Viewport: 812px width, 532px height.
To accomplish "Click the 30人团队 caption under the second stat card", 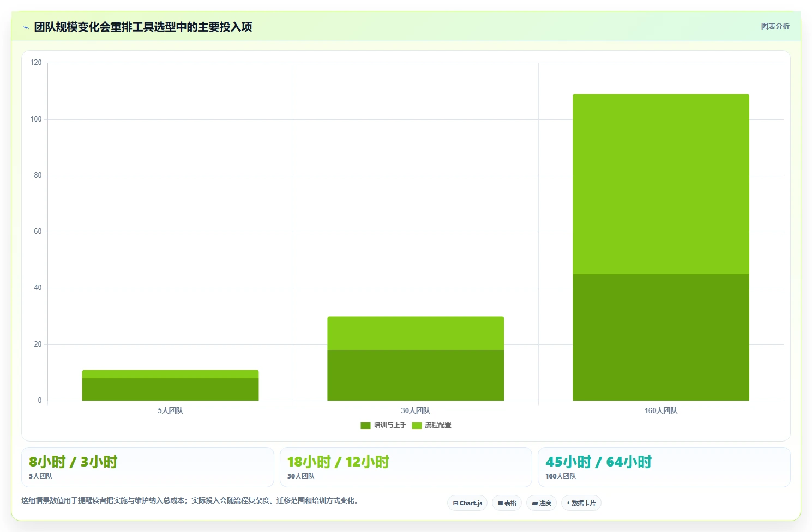I will [301, 476].
